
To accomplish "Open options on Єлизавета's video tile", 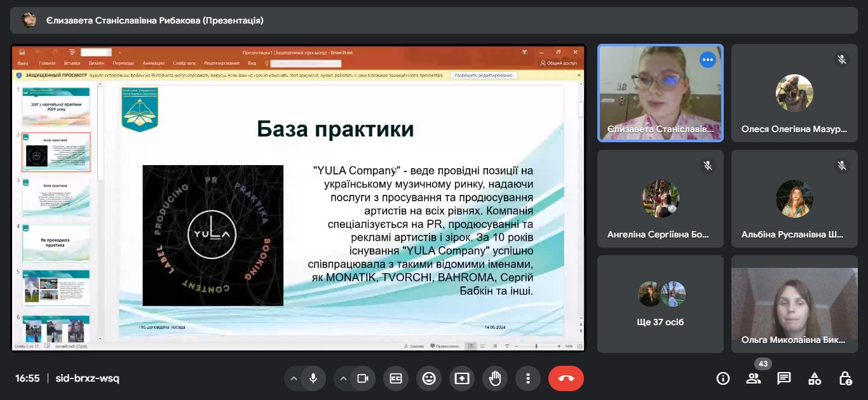I will pos(707,60).
